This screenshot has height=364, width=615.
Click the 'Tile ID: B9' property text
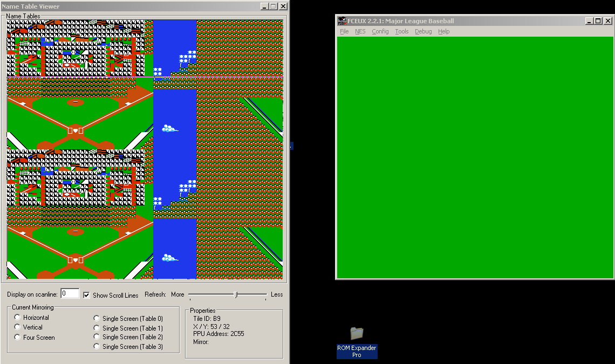[x=207, y=319]
